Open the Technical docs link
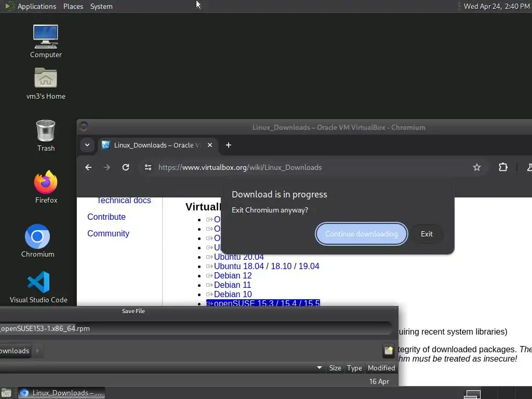The width and height of the screenshot is (532, 399). pyautogui.click(x=124, y=201)
